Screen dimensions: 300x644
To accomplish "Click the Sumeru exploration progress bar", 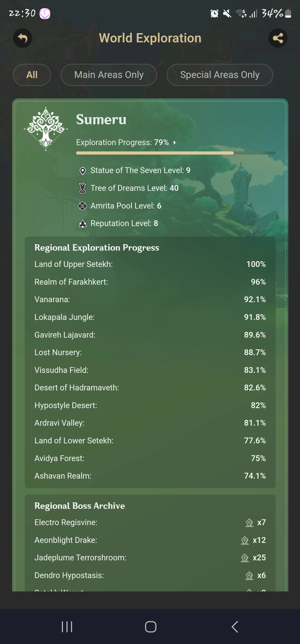I will (175, 153).
